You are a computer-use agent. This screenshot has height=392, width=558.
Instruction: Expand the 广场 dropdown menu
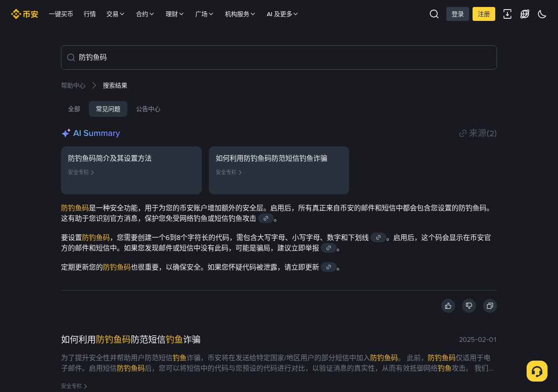pyautogui.click(x=204, y=14)
